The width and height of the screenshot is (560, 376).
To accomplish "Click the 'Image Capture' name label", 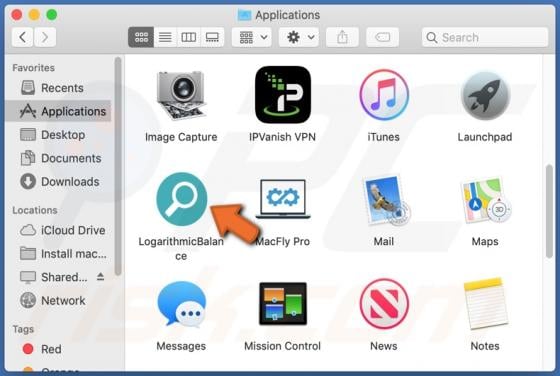I will [x=181, y=137].
